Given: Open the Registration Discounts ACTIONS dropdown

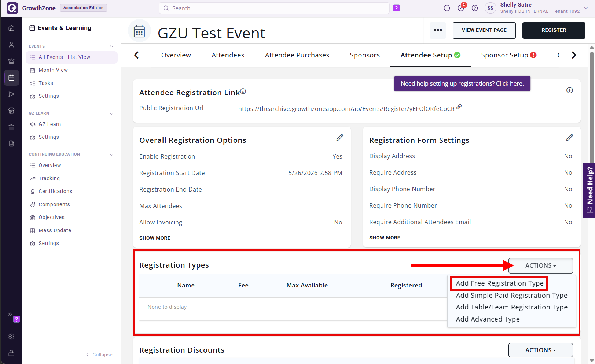Looking at the screenshot, I should click(x=540, y=350).
